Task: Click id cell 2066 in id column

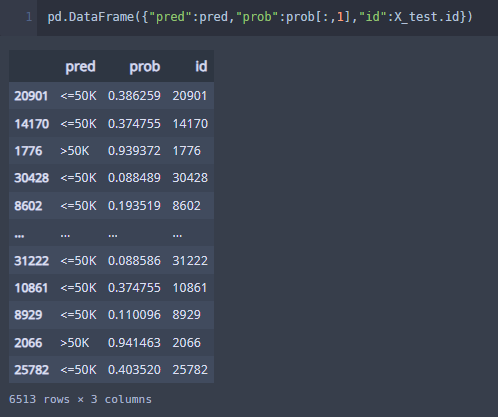Action: [186, 343]
